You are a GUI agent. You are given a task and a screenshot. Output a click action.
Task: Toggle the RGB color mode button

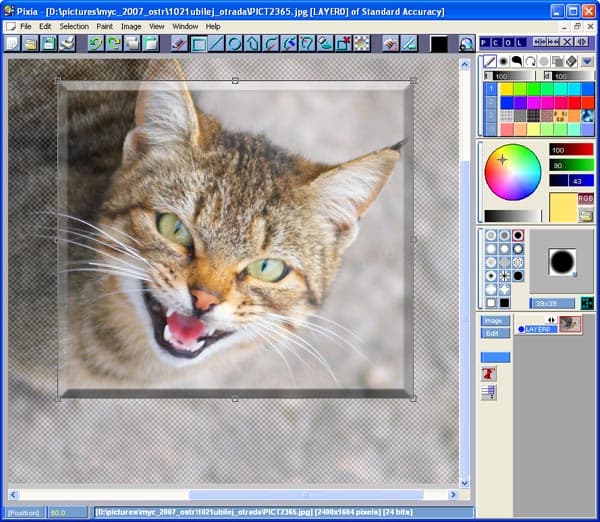pos(585,198)
